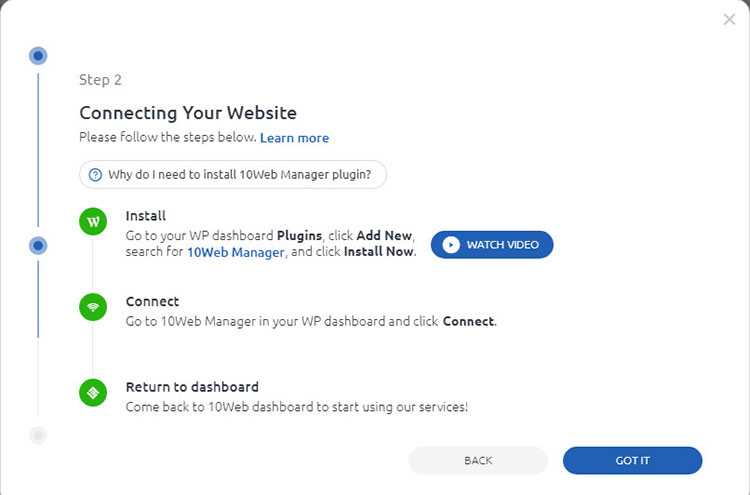
Task: Click the blue vertical progress line
Action: coord(38,150)
